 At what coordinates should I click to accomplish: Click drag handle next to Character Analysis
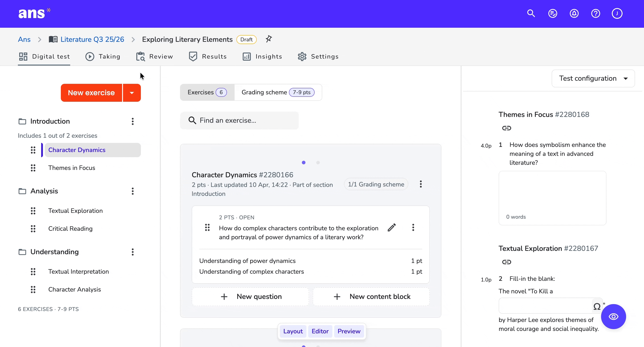click(33, 289)
